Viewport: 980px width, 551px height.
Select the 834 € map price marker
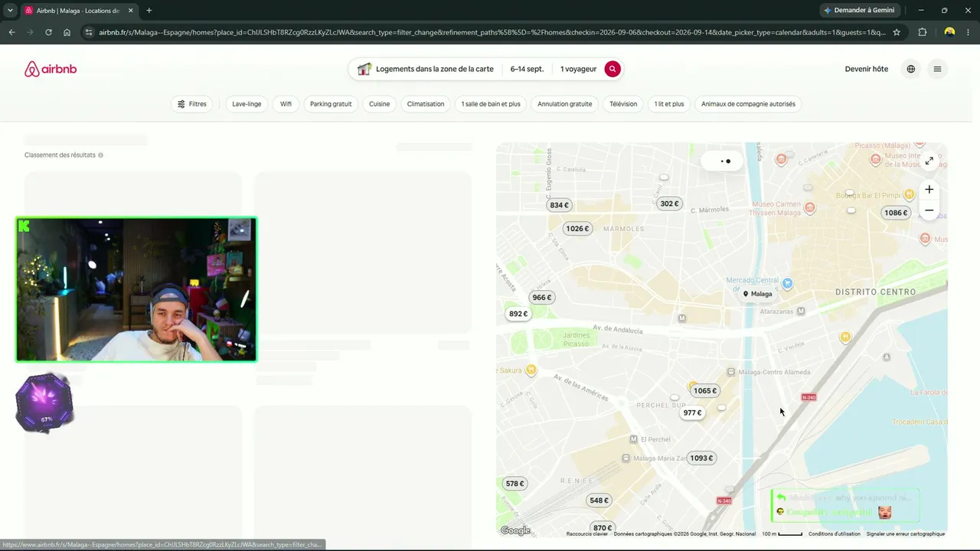(x=560, y=205)
